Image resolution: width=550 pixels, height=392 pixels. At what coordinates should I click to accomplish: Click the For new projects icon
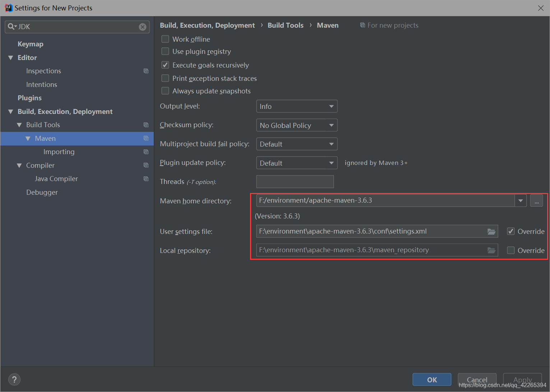click(x=362, y=25)
